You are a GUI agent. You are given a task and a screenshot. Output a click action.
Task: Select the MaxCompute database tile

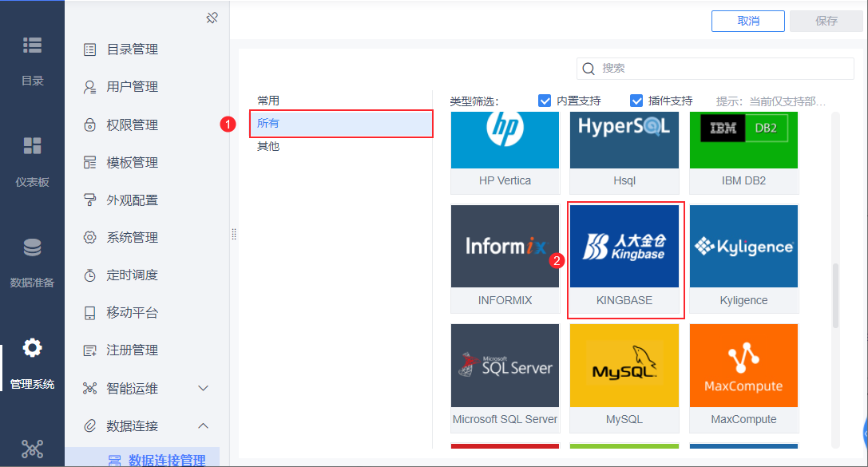coord(743,378)
